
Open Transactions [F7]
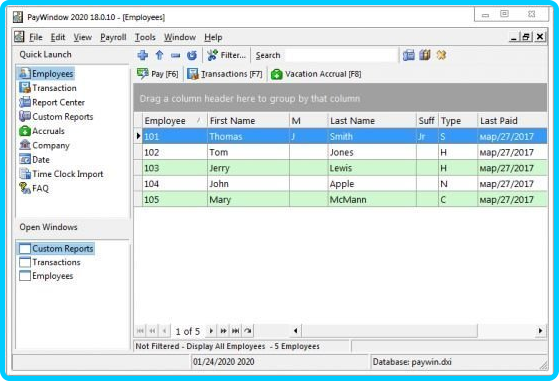[x=225, y=74]
